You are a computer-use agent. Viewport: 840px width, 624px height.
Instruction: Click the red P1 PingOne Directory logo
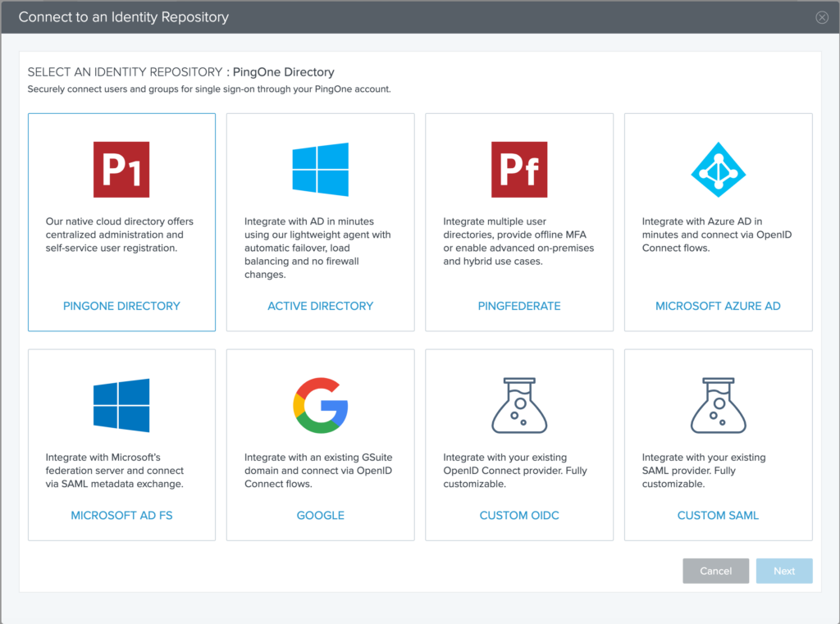(x=121, y=168)
